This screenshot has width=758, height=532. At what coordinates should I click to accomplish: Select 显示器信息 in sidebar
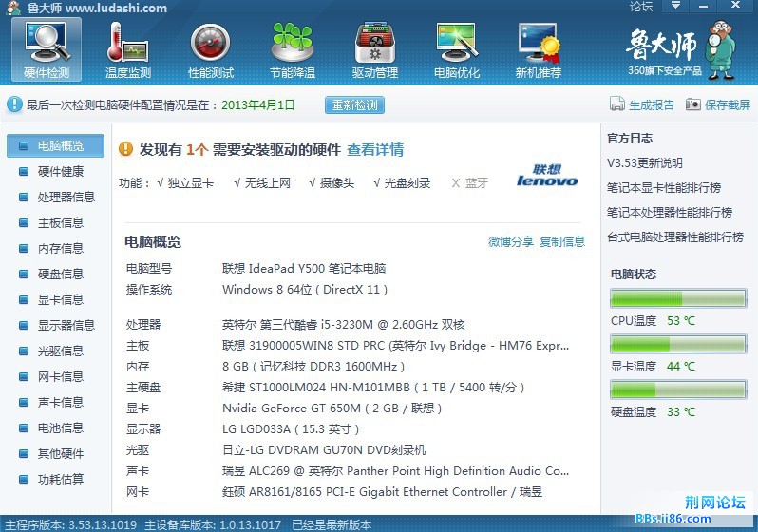[x=56, y=325]
